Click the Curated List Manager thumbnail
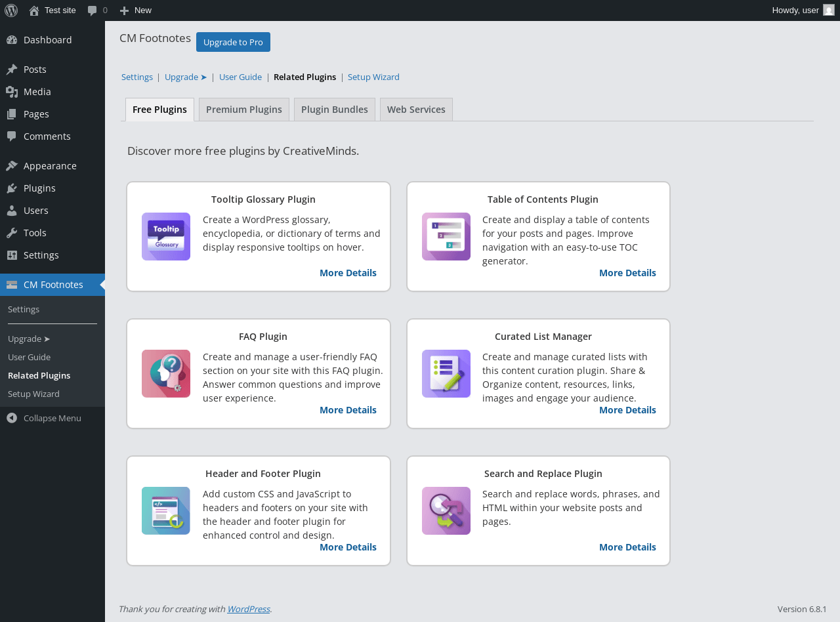 [x=446, y=373]
